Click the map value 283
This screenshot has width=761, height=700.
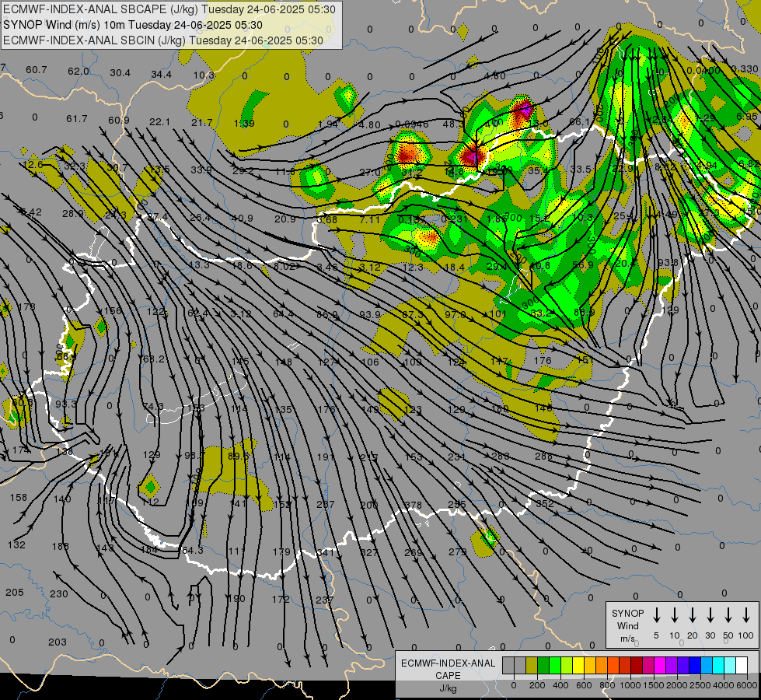click(x=501, y=456)
